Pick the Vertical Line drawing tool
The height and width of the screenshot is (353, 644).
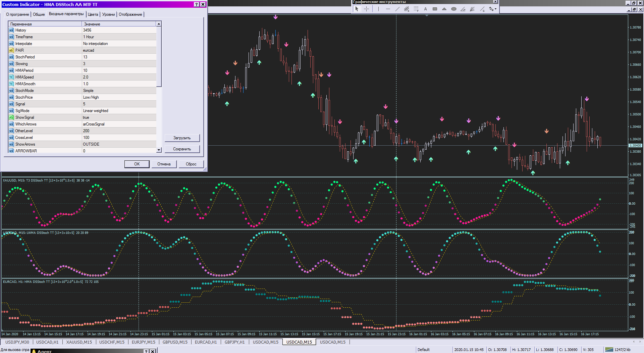(x=378, y=9)
